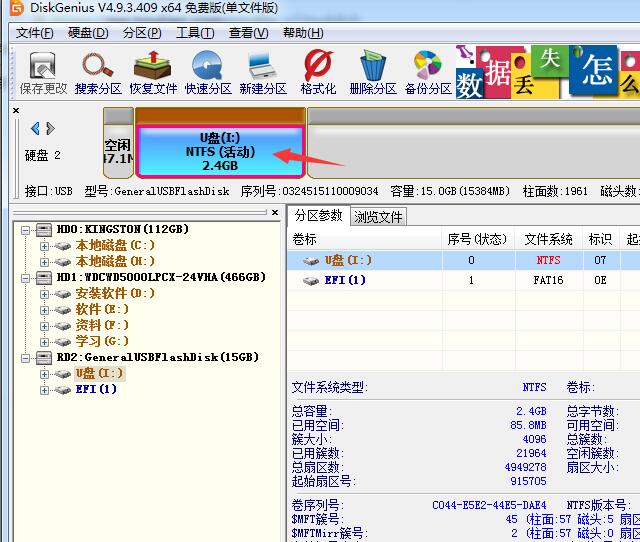Select 安装软件(D:) in disk tree
This screenshot has height=542, width=640.
coord(115,293)
